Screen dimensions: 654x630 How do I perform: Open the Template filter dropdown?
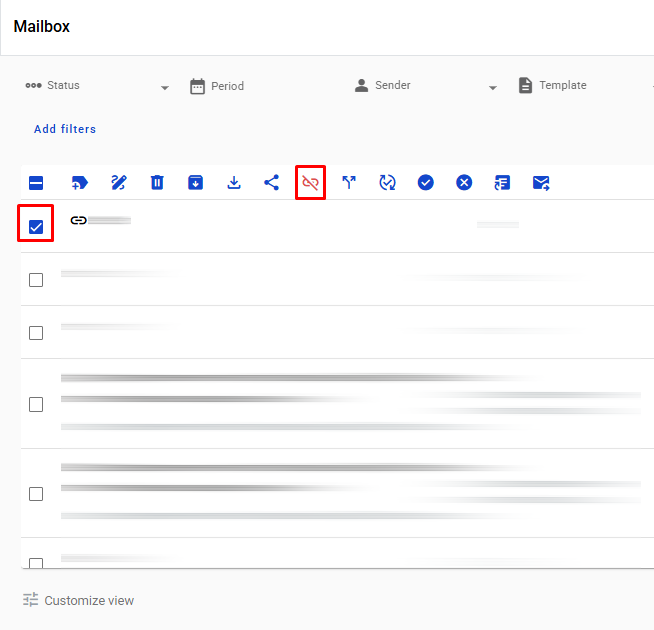[585, 86]
